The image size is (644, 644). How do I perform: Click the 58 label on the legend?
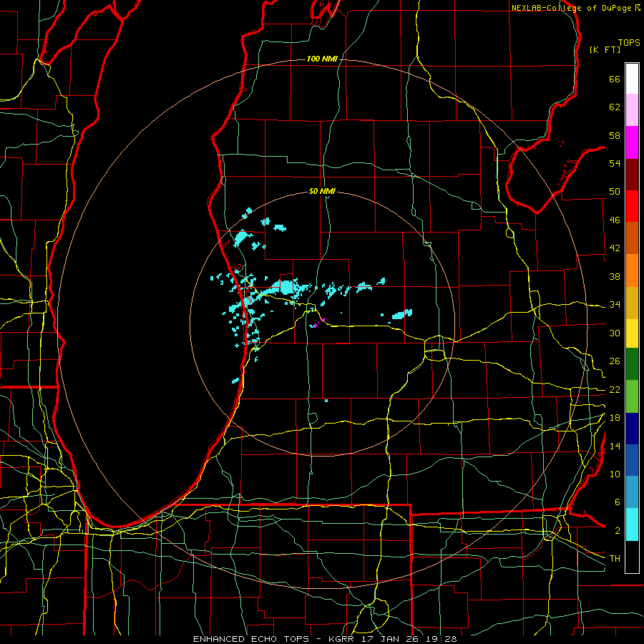[x=615, y=135]
